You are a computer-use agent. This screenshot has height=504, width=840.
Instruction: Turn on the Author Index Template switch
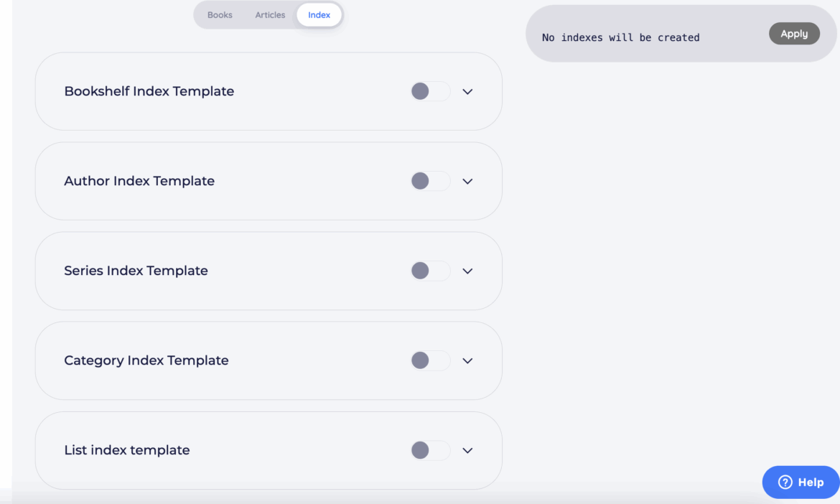coord(430,181)
